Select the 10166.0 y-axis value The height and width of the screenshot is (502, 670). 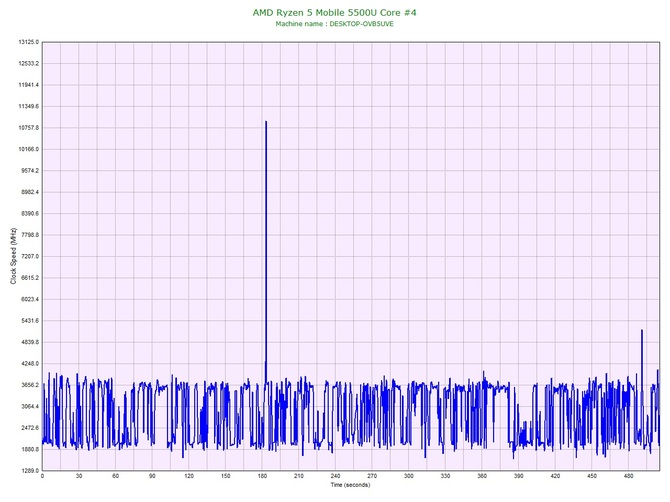pyautogui.click(x=28, y=149)
